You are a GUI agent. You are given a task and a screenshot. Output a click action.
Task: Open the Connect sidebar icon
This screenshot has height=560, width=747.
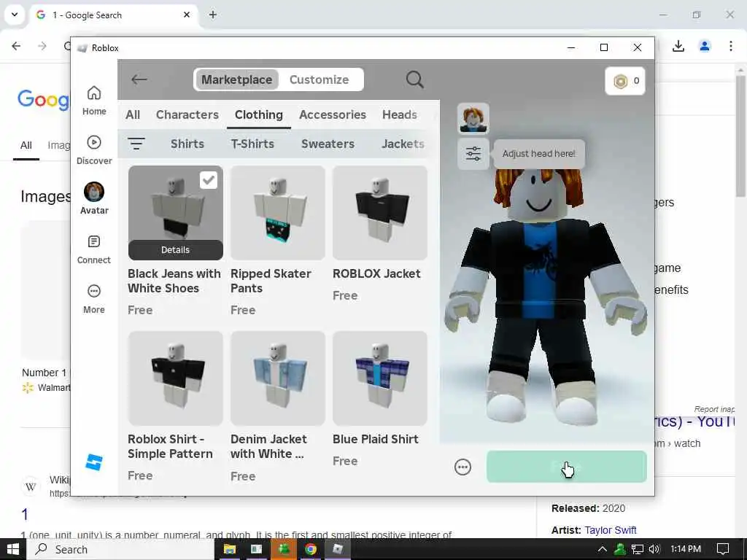[94, 249]
